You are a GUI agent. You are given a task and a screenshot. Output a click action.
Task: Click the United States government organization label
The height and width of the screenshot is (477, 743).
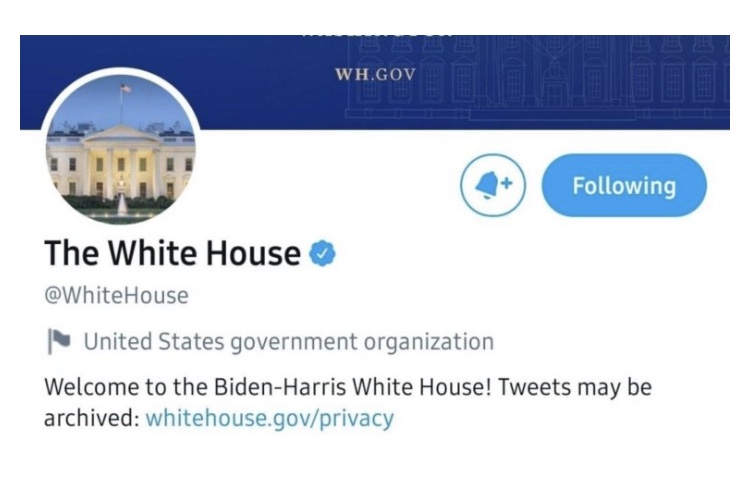(x=288, y=342)
